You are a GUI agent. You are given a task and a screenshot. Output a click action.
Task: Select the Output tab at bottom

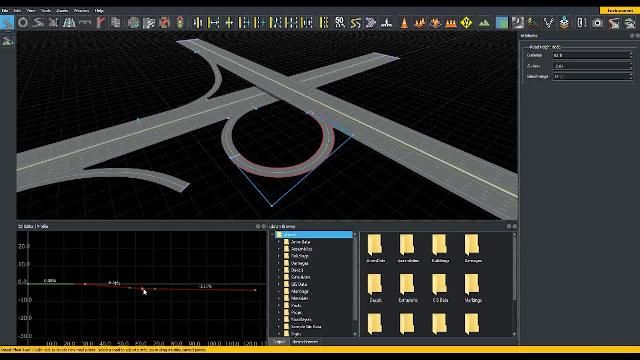tap(279, 342)
